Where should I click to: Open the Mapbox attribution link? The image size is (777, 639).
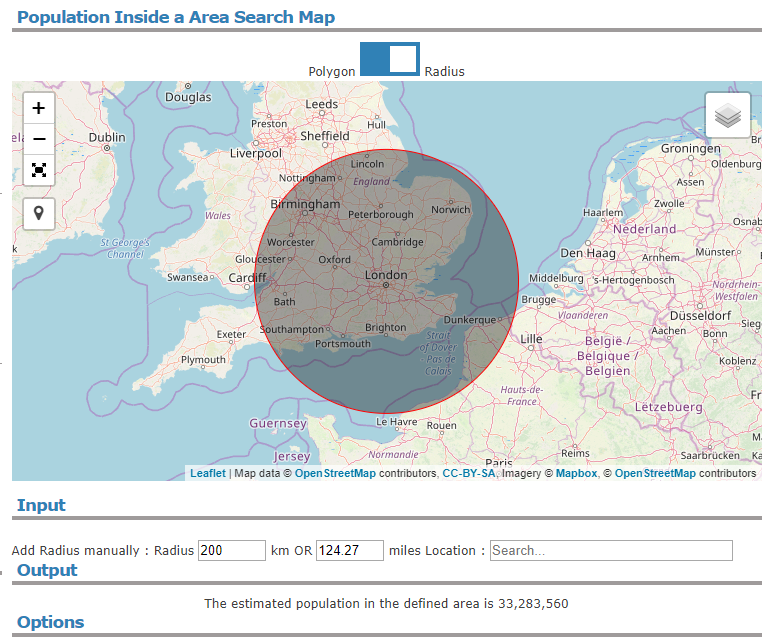[576, 474]
